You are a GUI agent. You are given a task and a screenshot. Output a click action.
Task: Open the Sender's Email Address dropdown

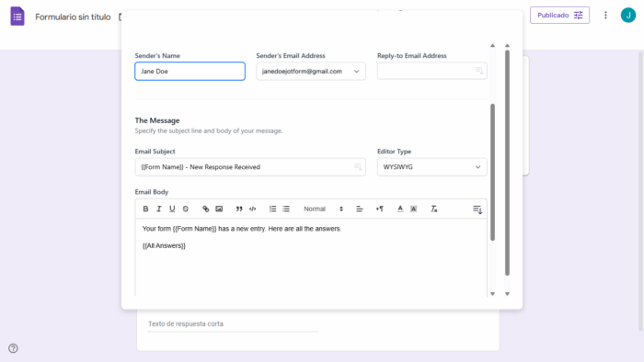click(x=311, y=72)
